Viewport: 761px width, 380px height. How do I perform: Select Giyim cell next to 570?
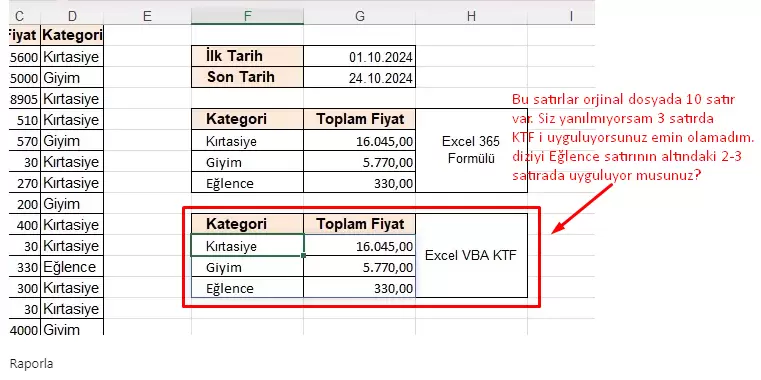[x=72, y=141]
